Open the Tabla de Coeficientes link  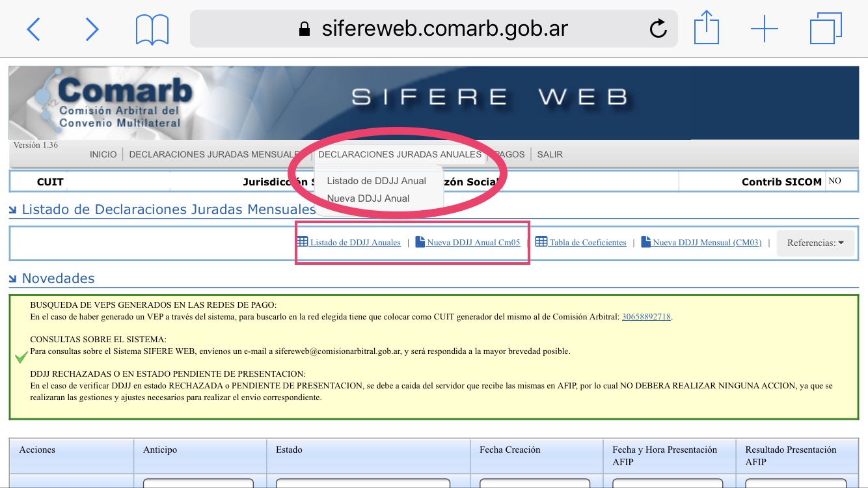pyautogui.click(x=587, y=243)
